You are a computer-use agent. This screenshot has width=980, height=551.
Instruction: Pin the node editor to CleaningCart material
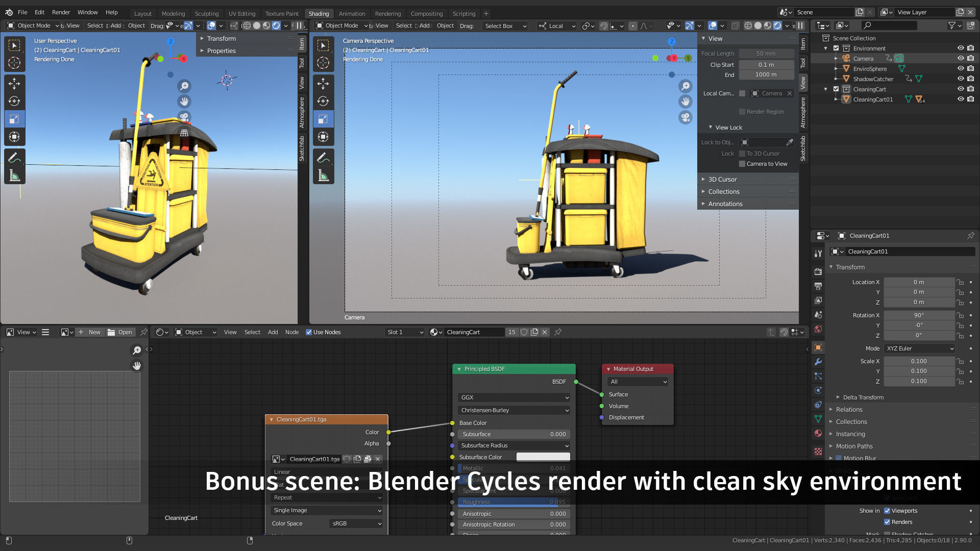pyautogui.click(x=558, y=332)
